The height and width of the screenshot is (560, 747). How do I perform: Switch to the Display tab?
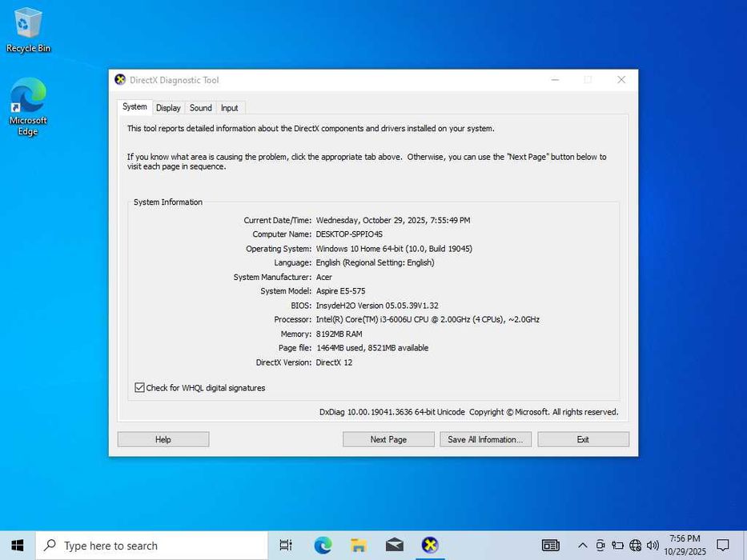point(168,108)
